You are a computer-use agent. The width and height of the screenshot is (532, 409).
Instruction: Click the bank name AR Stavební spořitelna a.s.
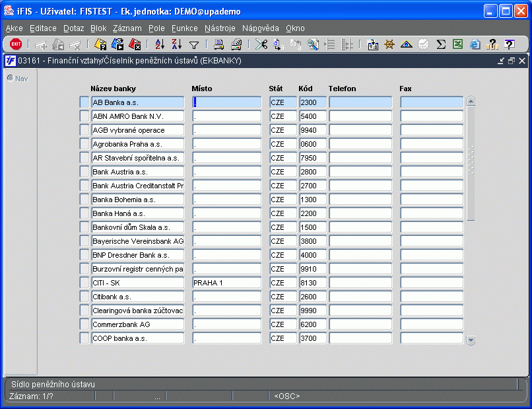click(x=138, y=158)
